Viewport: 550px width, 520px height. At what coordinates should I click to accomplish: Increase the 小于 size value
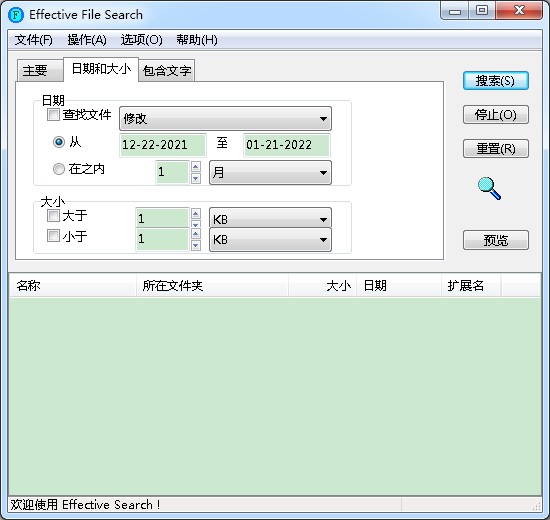pos(196,234)
